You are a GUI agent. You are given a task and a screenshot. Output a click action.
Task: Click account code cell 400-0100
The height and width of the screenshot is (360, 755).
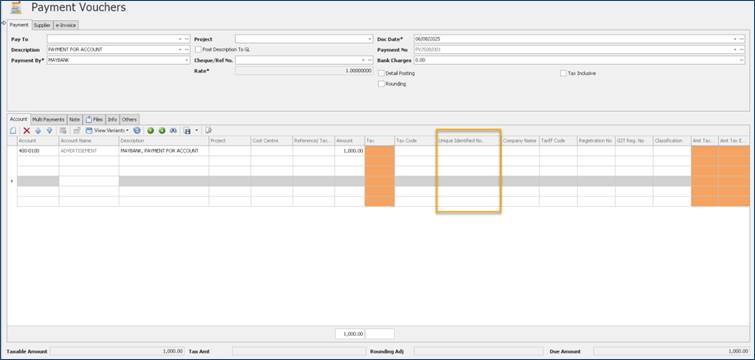pos(38,151)
